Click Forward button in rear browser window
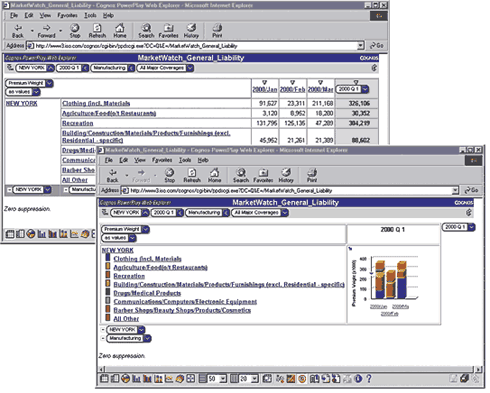 click(x=46, y=31)
